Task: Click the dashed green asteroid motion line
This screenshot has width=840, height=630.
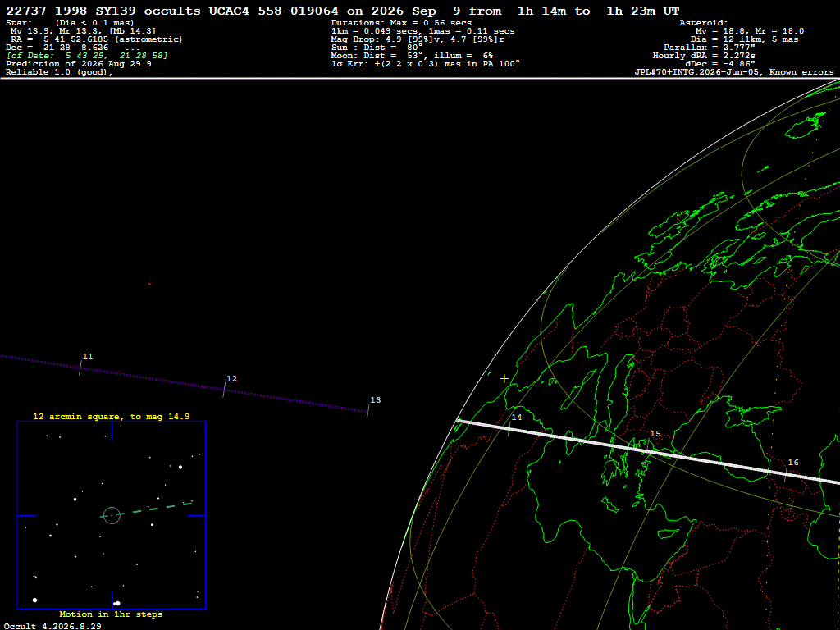Action: [146, 509]
